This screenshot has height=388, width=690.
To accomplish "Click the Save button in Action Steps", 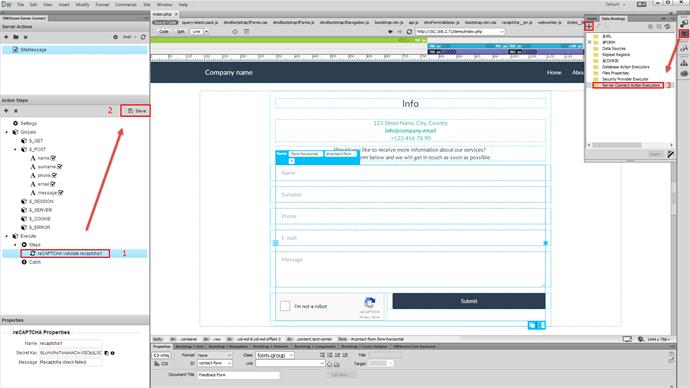I will tap(136, 111).
